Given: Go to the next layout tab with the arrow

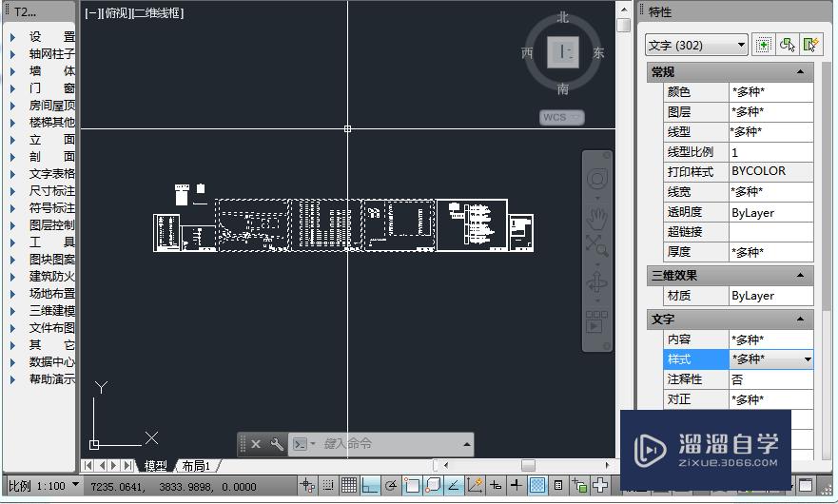Looking at the screenshot, I should 114,466.
